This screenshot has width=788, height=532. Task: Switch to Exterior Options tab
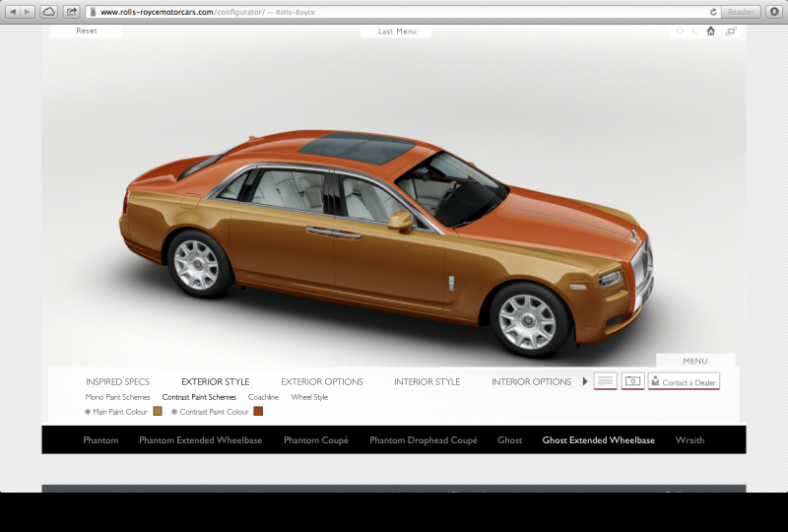click(322, 381)
